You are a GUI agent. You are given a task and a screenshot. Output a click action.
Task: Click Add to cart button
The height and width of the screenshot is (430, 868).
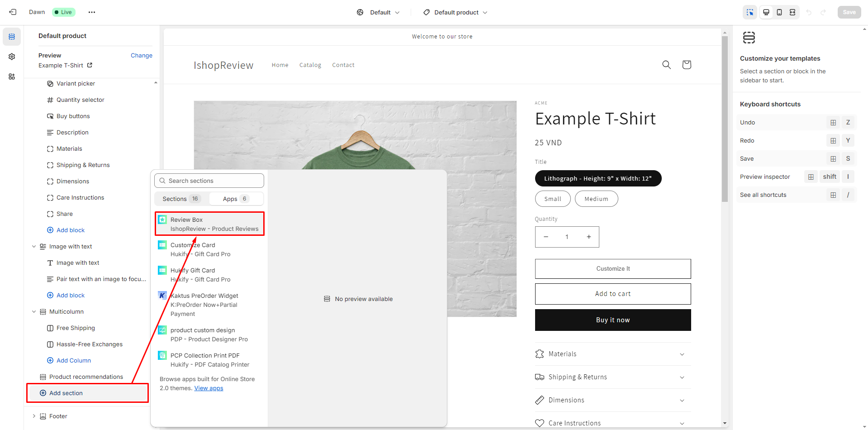[x=613, y=294]
